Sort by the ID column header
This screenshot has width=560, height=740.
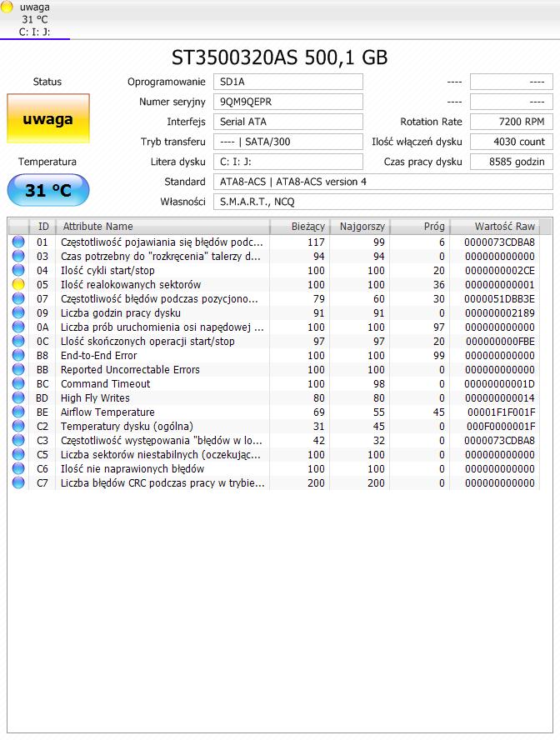tap(43, 227)
